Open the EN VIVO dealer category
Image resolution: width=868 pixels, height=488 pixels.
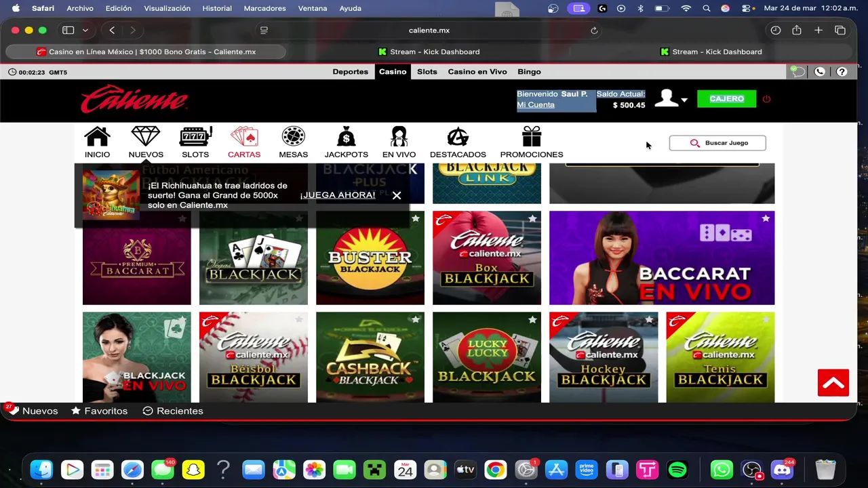pyautogui.click(x=399, y=142)
